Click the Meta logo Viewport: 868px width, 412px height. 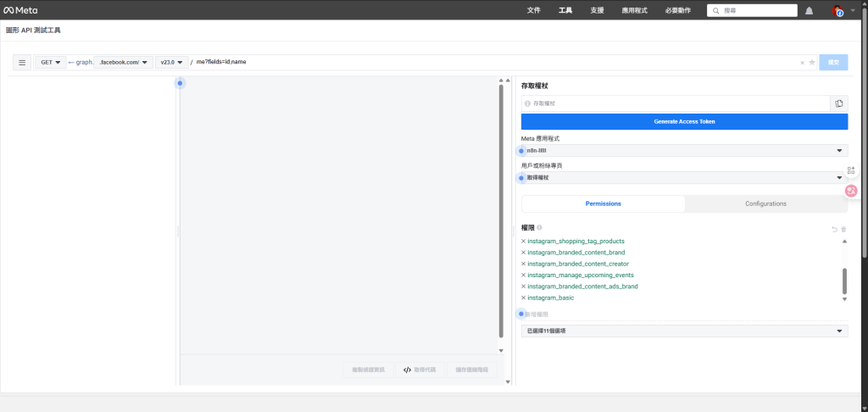coord(20,10)
